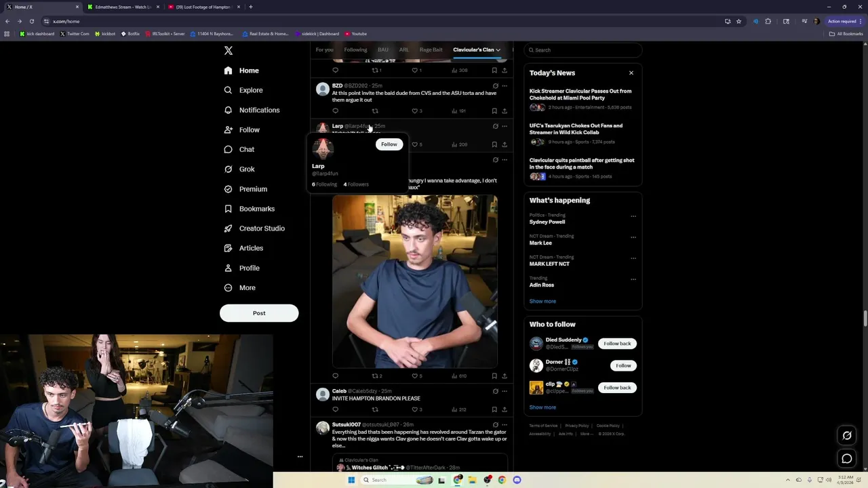868x488 pixels.
Task: Click the X search field
Action: coord(583,50)
